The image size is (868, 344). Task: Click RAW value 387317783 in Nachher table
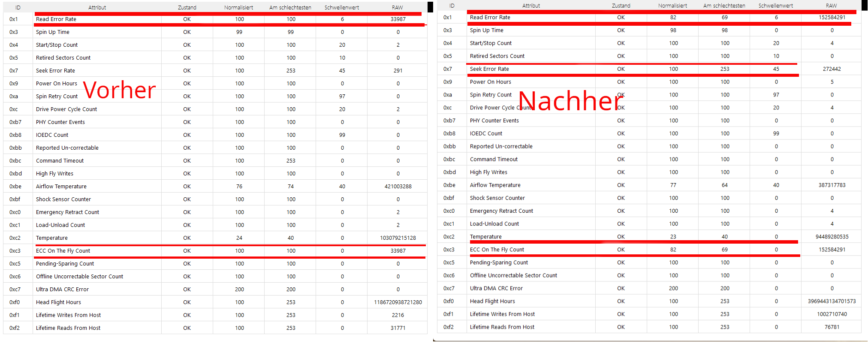[x=832, y=185]
